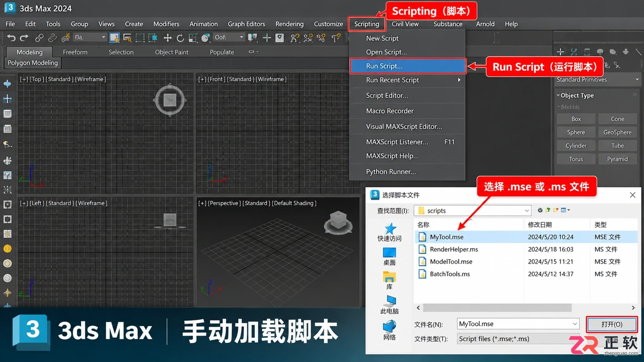This screenshot has width=644, height=362.
Task: Open Select by Name tool
Action: tap(127, 38)
